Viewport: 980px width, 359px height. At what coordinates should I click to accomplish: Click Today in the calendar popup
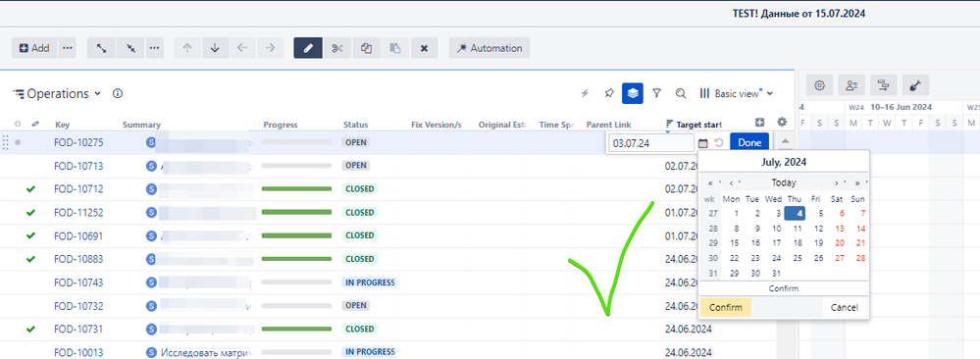click(x=784, y=183)
